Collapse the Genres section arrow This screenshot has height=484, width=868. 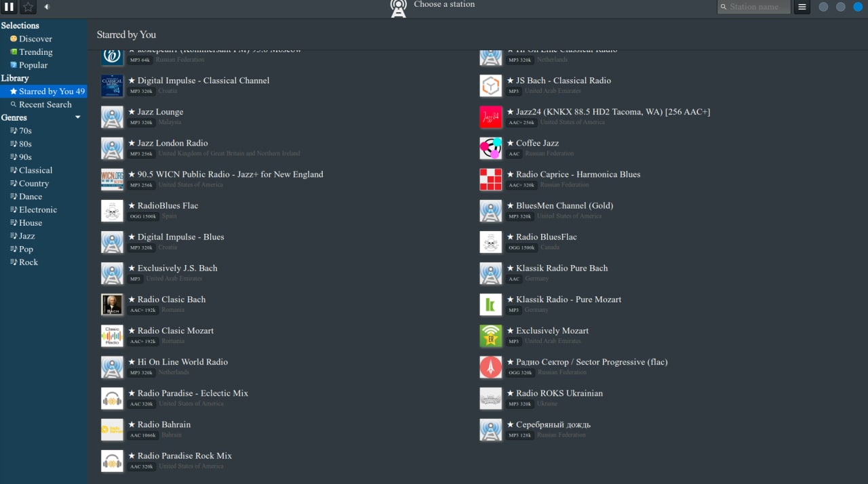click(x=77, y=117)
